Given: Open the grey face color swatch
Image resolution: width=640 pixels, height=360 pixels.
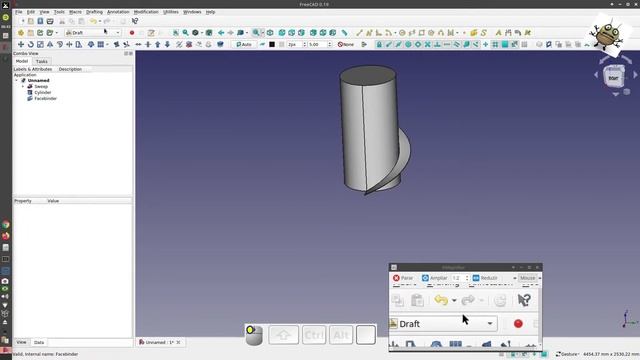Looking at the screenshot, I should [282, 44].
